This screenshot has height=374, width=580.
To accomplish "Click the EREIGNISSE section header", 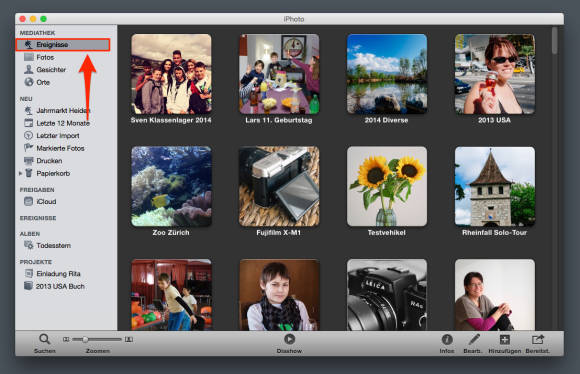I will (x=38, y=218).
